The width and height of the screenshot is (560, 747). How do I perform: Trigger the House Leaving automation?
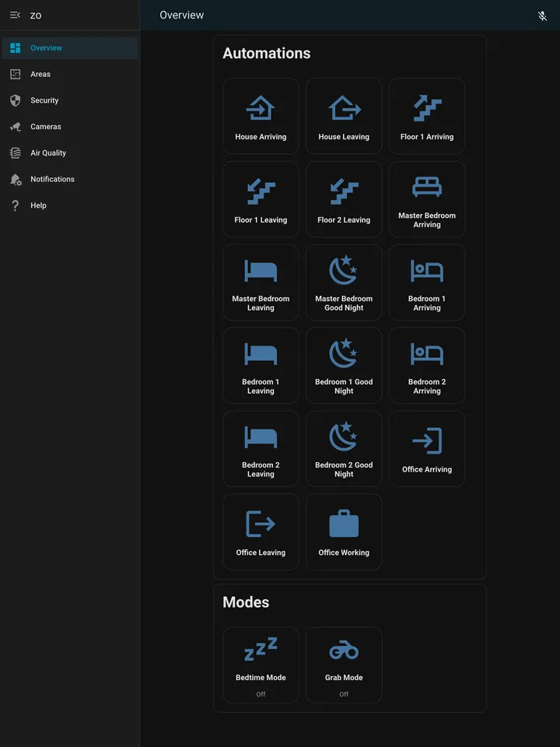pos(344,116)
